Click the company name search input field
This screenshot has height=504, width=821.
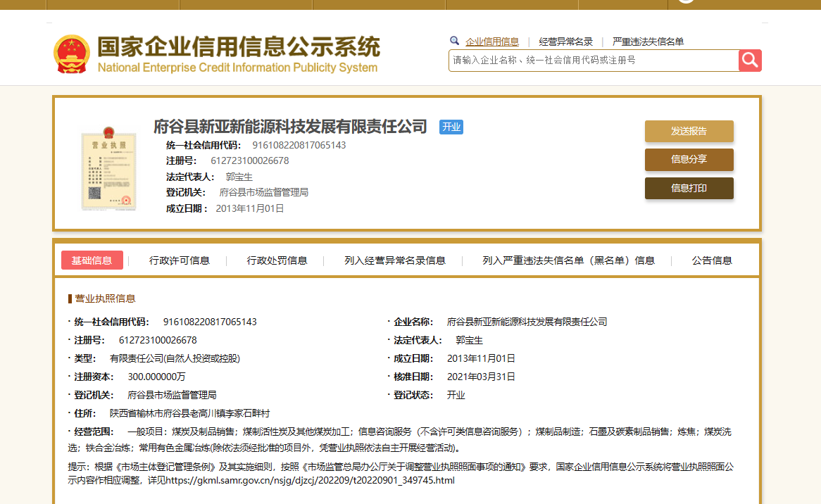pyautogui.click(x=593, y=61)
